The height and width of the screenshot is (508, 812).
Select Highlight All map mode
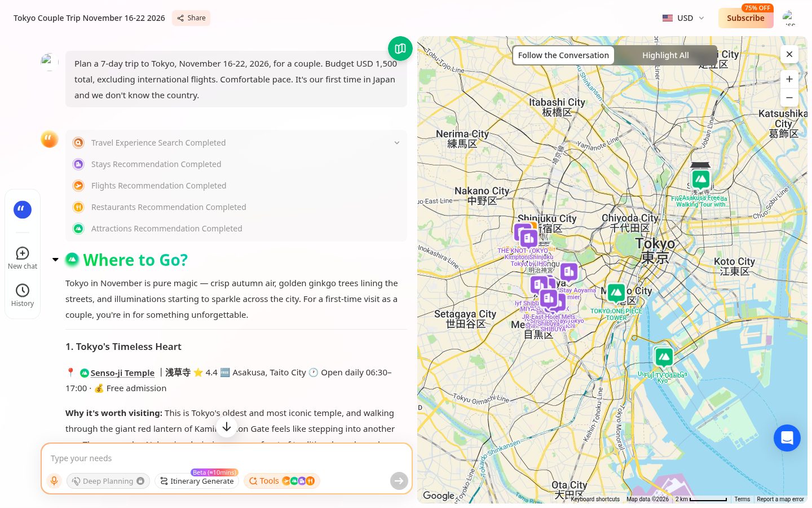tap(665, 55)
